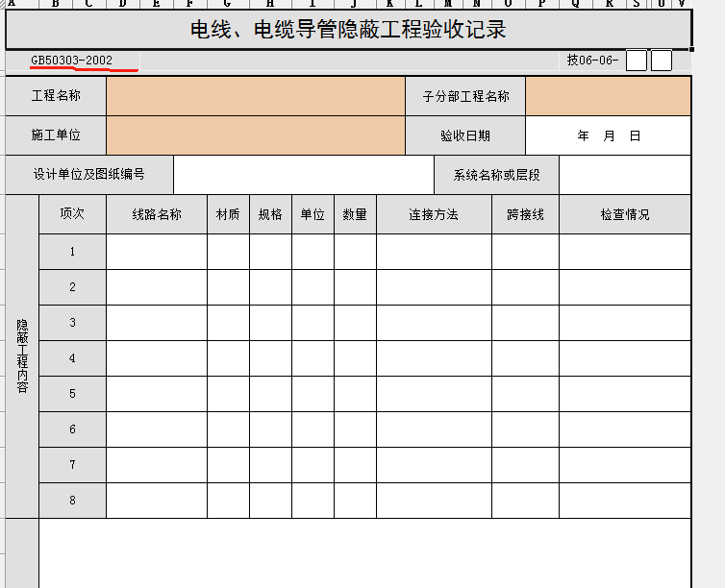Click column header G in the spreadsheet

pyautogui.click(x=226, y=4)
